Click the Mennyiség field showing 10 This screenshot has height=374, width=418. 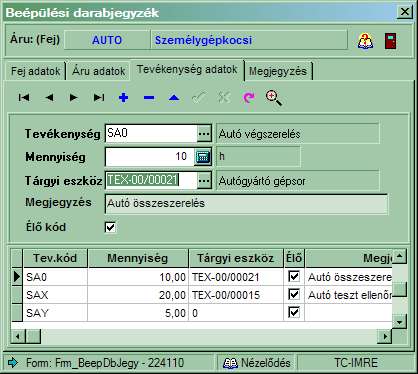pos(150,157)
